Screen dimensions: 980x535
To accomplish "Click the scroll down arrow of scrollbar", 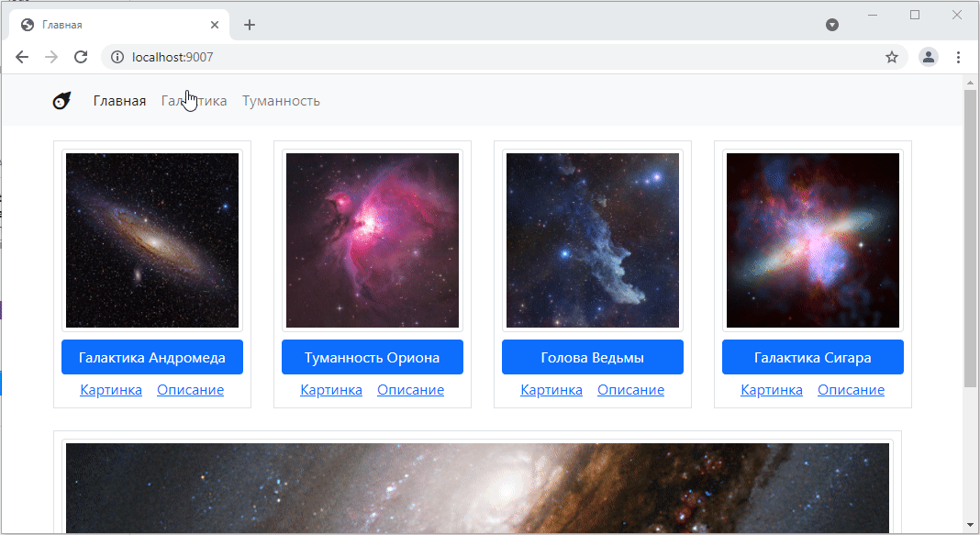I will coord(970,525).
